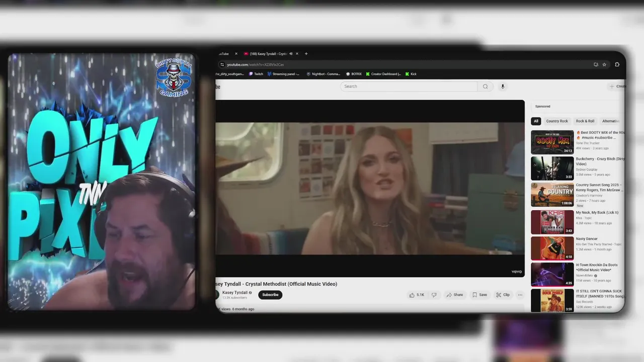Close the first YouTube tab
The image size is (644, 362).
point(236,54)
